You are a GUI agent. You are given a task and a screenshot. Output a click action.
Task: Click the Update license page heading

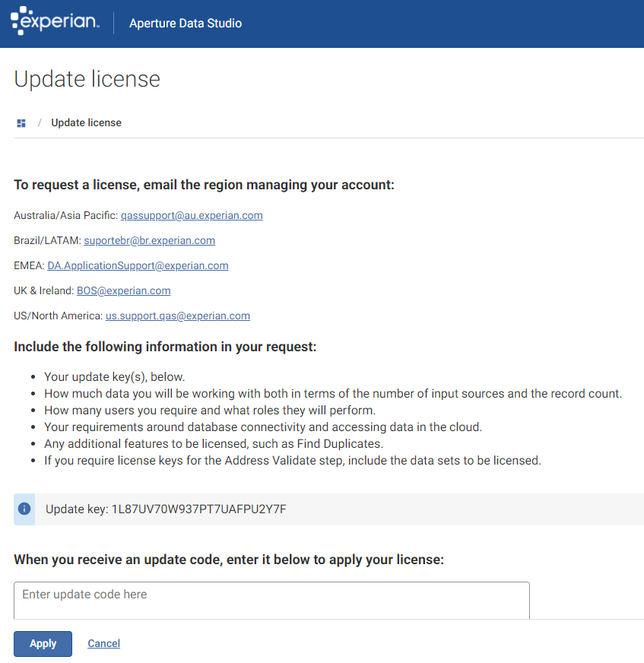coord(87,79)
